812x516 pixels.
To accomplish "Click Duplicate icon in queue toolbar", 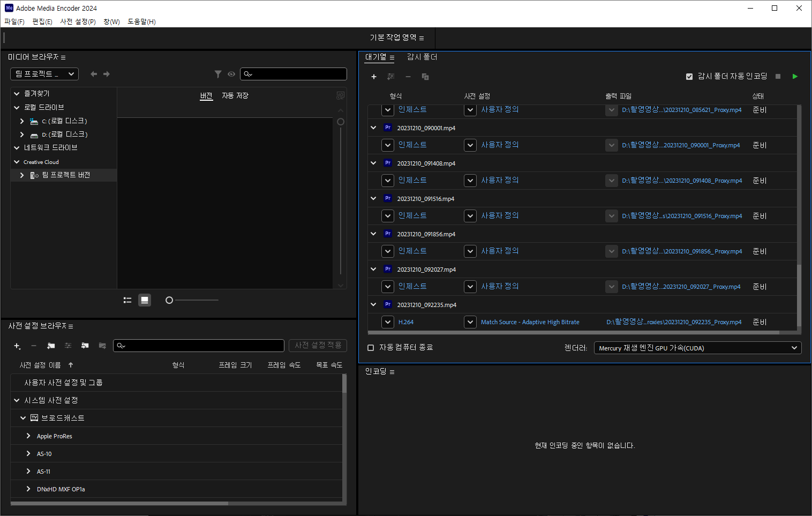I will click(425, 77).
